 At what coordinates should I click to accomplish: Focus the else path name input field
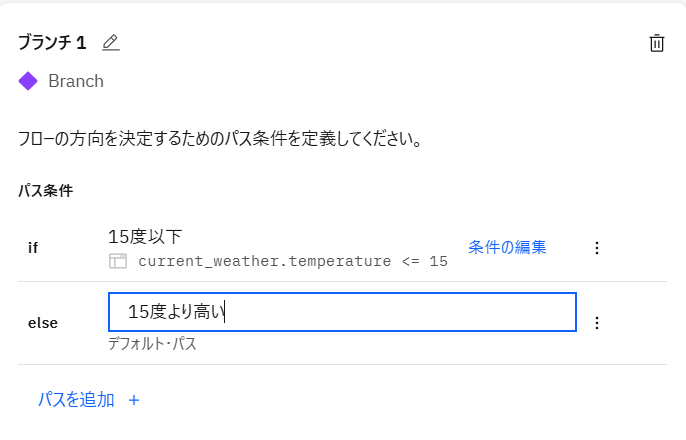(400, 312)
